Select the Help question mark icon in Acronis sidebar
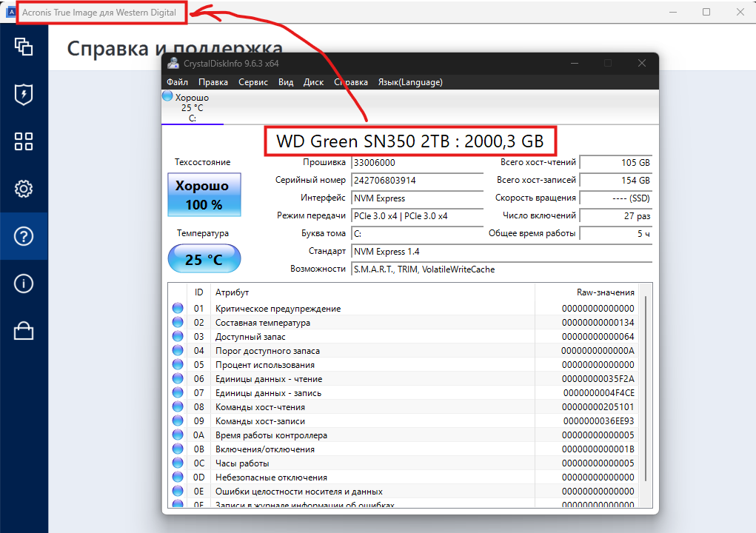The width and height of the screenshot is (756, 533). (24, 236)
